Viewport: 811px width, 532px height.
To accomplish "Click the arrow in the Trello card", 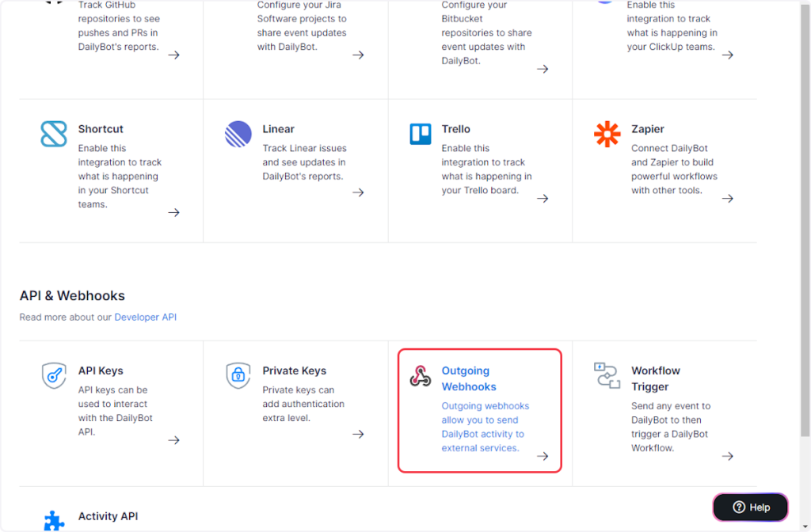I will pos(543,198).
